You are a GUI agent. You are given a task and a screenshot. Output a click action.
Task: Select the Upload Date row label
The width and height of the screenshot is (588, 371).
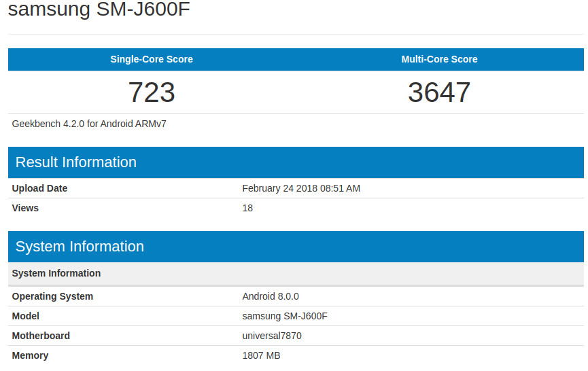click(39, 188)
